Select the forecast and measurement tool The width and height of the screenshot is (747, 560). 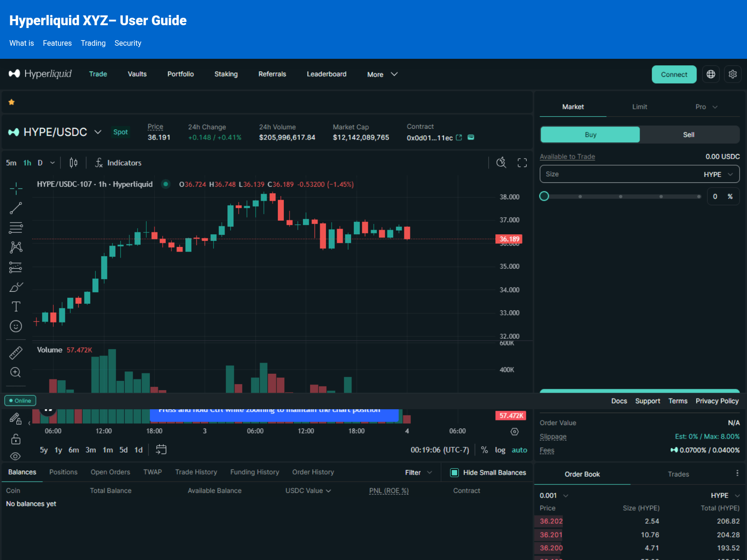16,267
